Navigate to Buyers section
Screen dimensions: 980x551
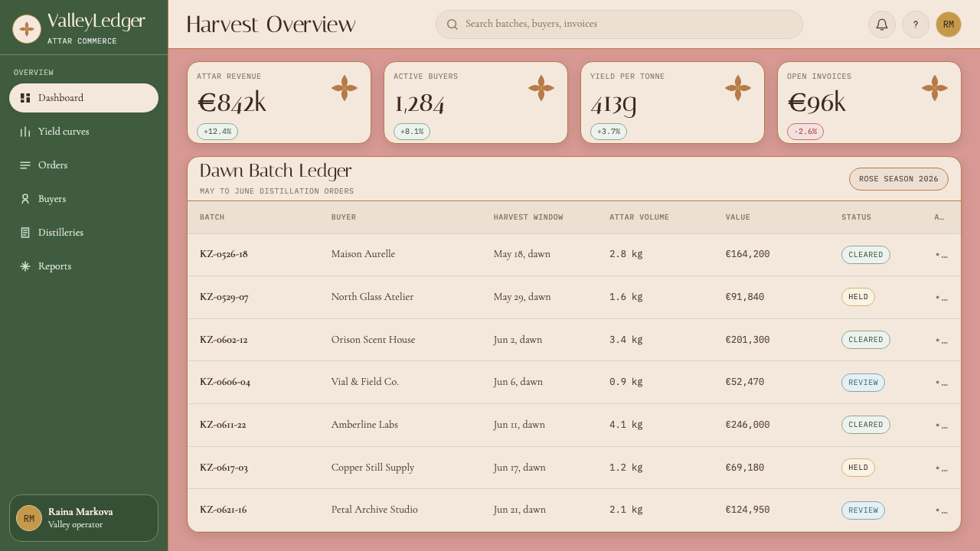coord(83,199)
